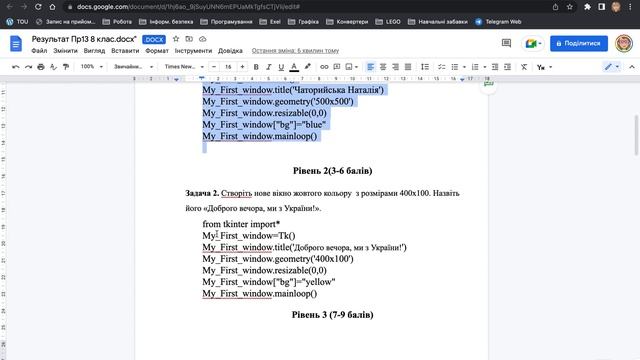Open the Змінити menu

[x=65, y=51]
